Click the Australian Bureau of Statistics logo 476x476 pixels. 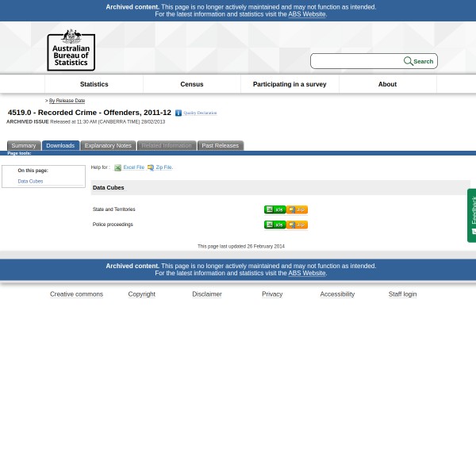click(71, 49)
